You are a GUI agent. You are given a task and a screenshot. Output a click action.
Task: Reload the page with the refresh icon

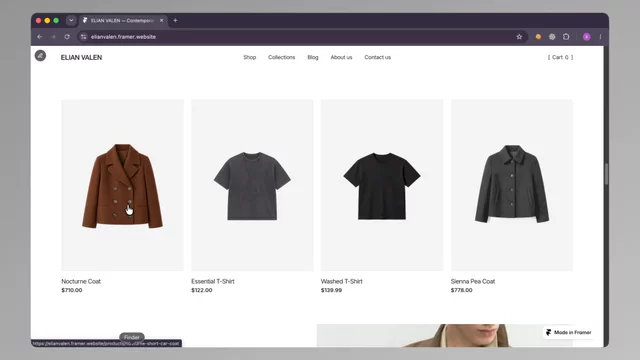[x=67, y=37]
